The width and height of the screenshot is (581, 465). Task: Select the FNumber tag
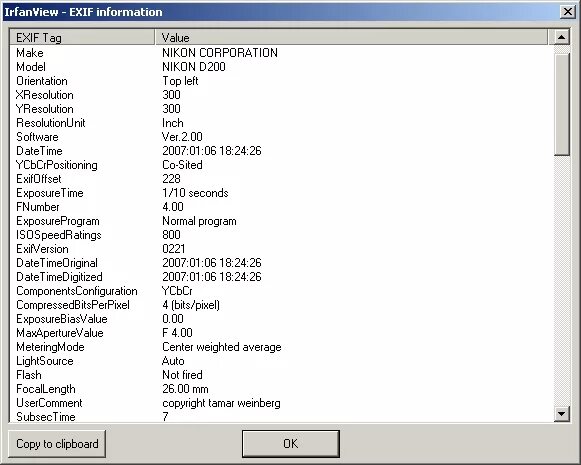tap(38, 207)
